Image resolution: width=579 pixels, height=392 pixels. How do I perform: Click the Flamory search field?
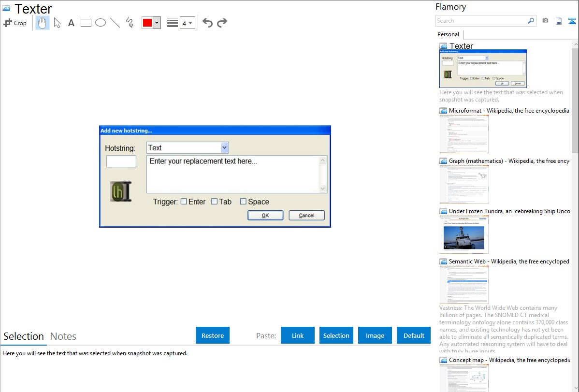click(x=481, y=21)
